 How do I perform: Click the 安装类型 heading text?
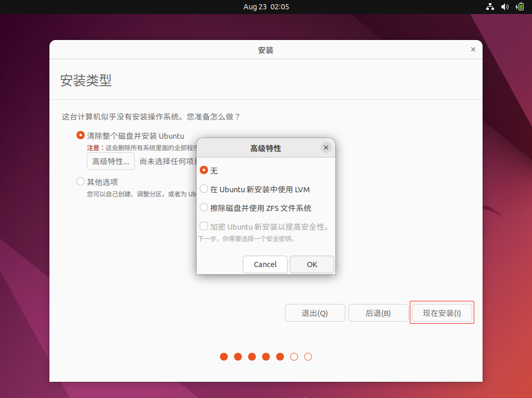click(x=86, y=81)
